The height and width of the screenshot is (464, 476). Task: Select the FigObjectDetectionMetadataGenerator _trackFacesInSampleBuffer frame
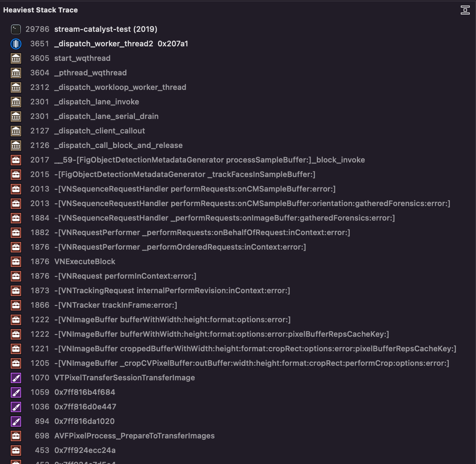click(x=185, y=175)
